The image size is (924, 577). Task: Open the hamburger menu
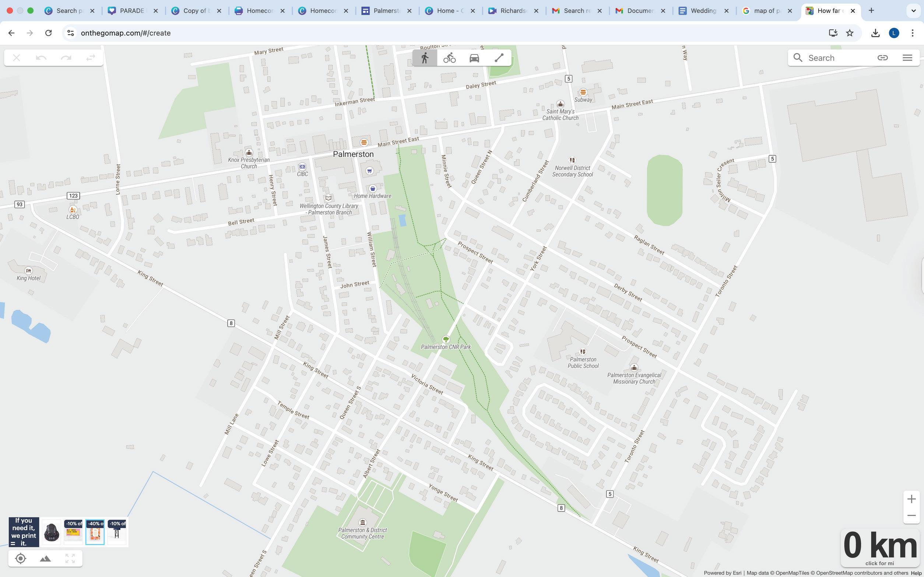click(907, 58)
